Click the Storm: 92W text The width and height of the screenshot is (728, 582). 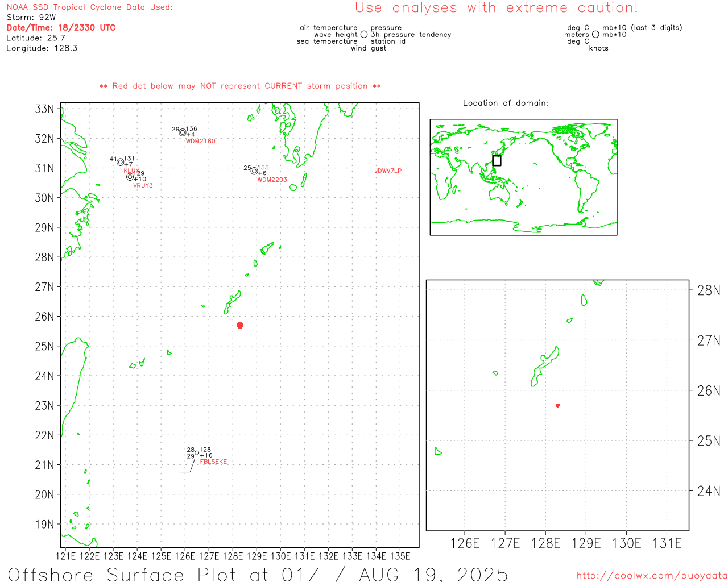[31, 18]
